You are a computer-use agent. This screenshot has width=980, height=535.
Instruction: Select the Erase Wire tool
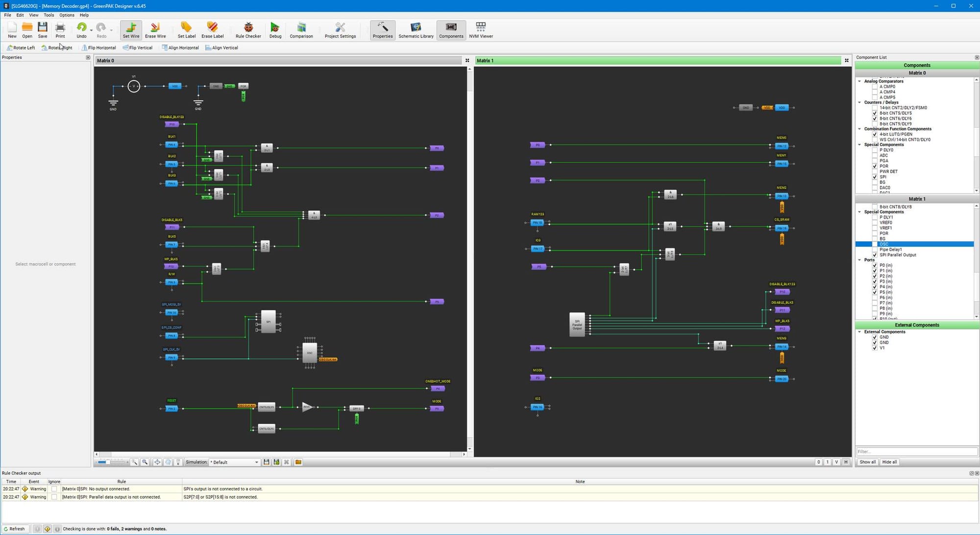click(x=155, y=30)
